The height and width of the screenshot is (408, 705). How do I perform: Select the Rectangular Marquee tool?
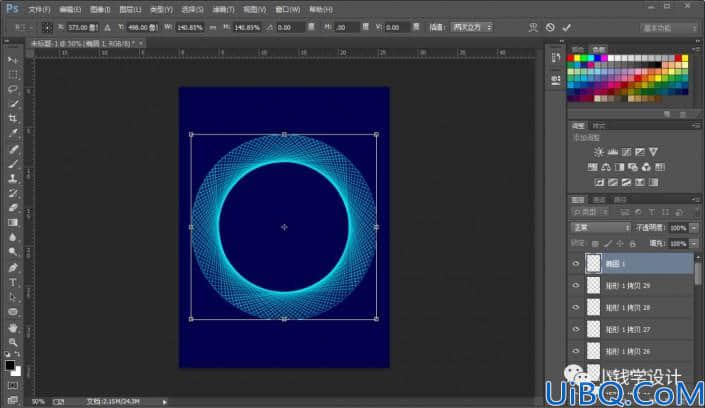point(13,75)
